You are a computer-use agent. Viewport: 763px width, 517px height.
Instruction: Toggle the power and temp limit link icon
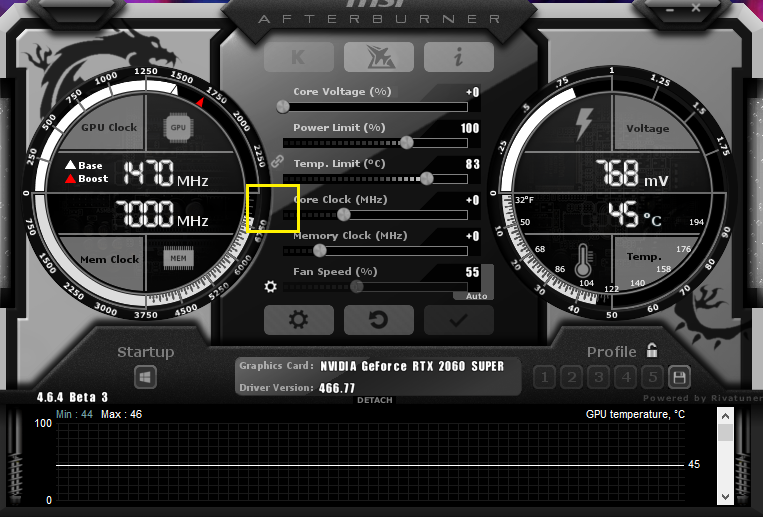[277, 160]
